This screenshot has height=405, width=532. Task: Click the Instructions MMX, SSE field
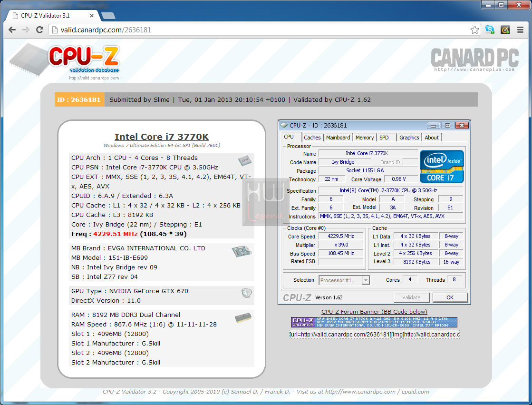point(391,216)
